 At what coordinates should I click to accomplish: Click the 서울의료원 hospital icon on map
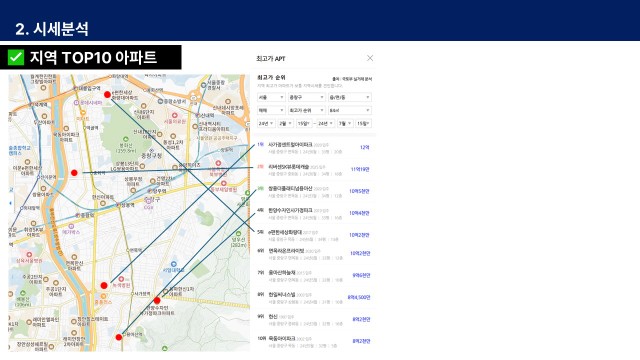(x=175, y=116)
